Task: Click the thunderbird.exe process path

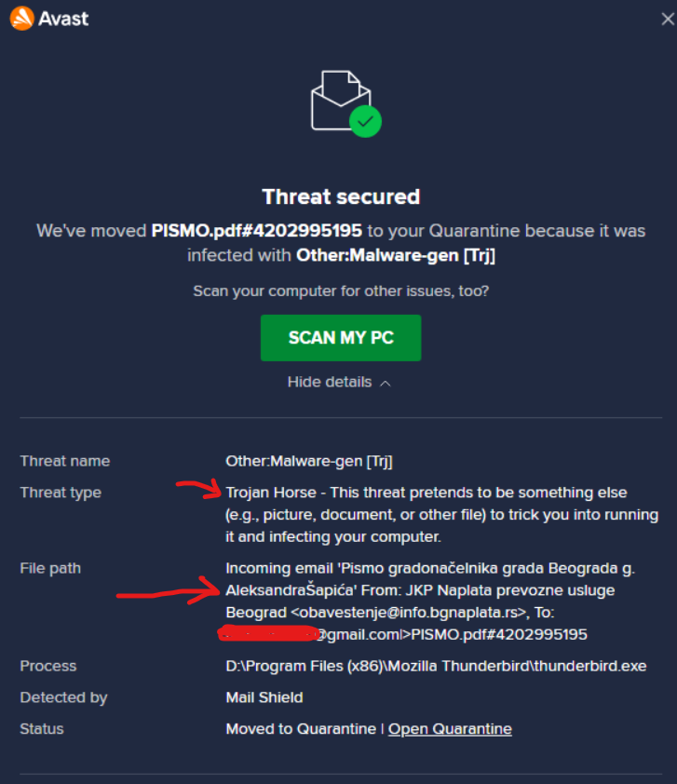Action: (436, 666)
